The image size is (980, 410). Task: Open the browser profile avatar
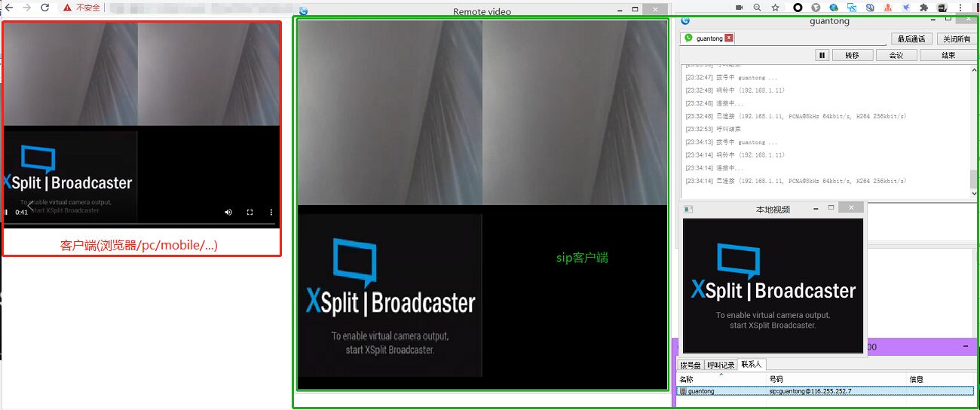(942, 8)
